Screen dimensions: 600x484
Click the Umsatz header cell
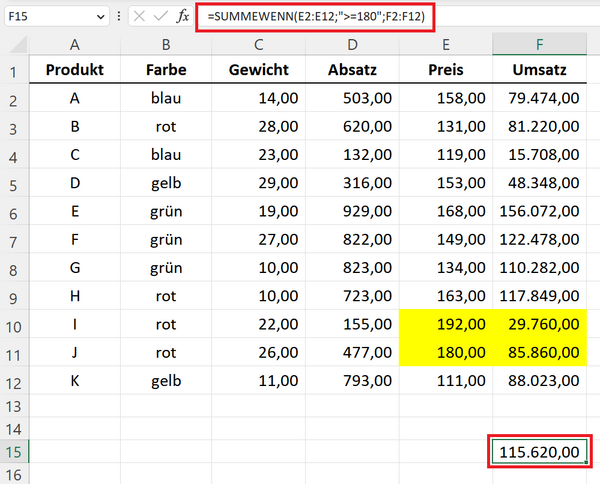[540, 70]
